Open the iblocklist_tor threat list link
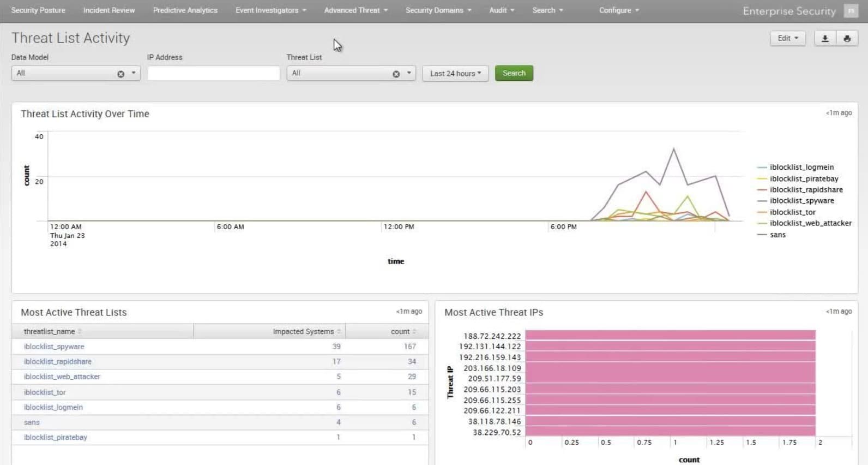 click(x=45, y=392)
